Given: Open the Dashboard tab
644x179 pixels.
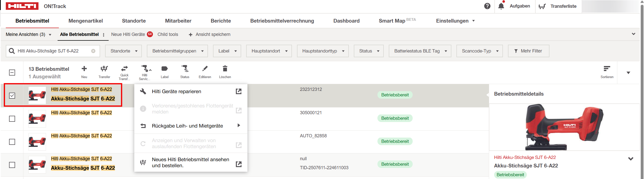Looking at the screenshot, I should [346, 21].
